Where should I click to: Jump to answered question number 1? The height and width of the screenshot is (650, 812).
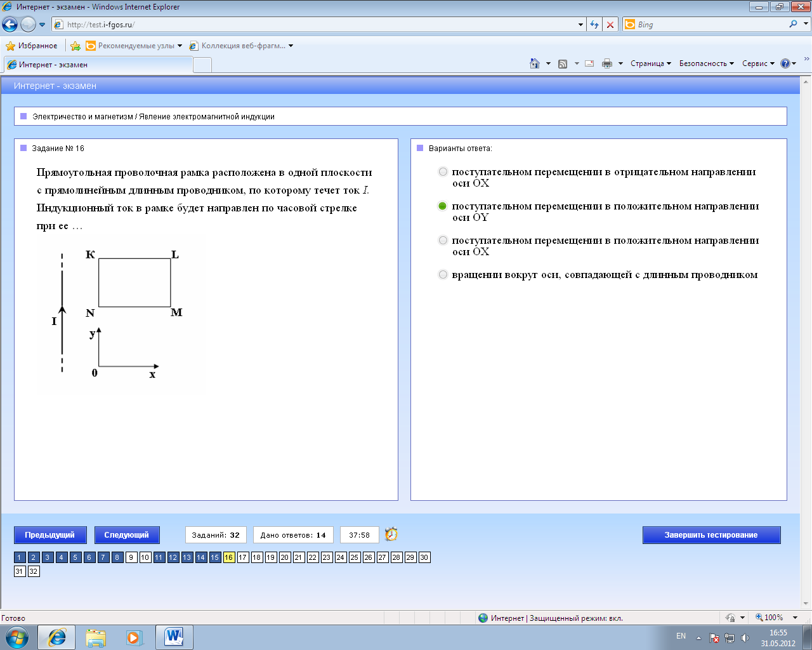(20, 557)
